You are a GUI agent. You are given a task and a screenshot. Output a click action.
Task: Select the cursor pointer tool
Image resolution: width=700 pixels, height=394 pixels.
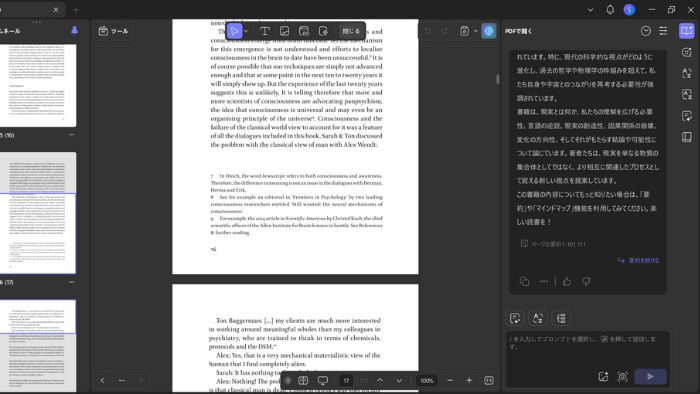pyautogui.click(x=234, y=31)
